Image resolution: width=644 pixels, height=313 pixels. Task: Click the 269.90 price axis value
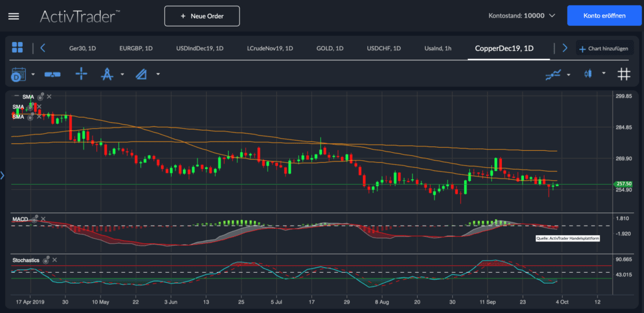point(623,159)
